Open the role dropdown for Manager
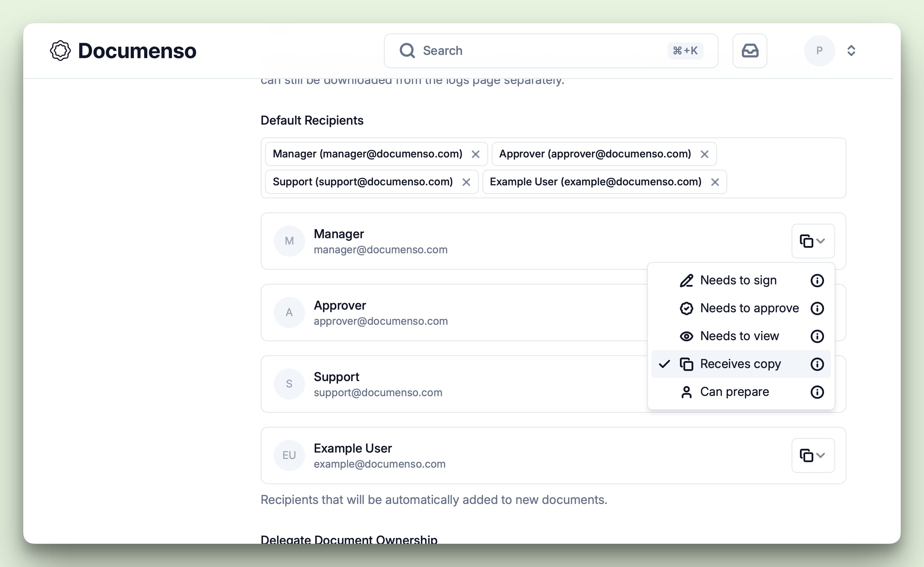924x567 pixels. coord(813,241)
